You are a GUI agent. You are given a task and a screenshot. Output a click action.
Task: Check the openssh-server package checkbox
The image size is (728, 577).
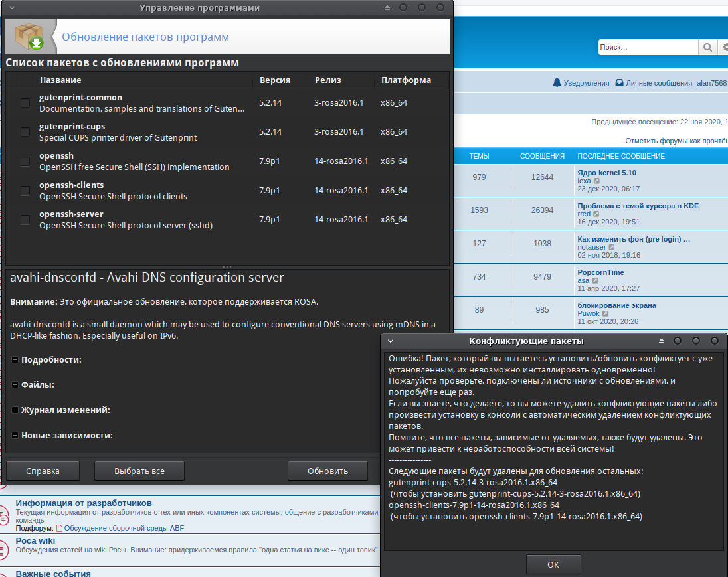[25, 220]
